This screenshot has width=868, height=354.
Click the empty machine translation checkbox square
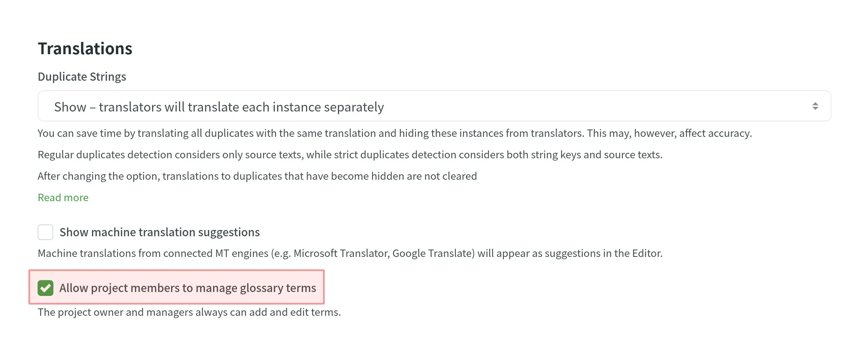coord(45,232)
